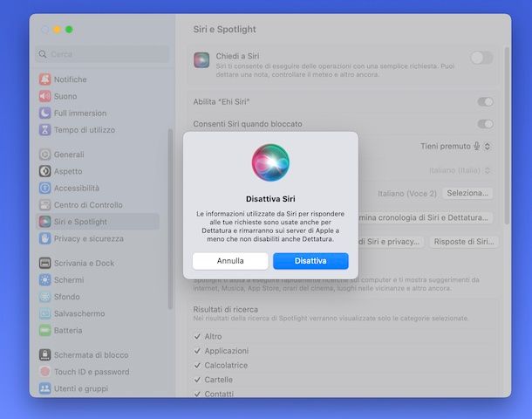Open the Batteria sidebar icon
Viewport: 532px width, 419px height.
[x=44, y=330]
